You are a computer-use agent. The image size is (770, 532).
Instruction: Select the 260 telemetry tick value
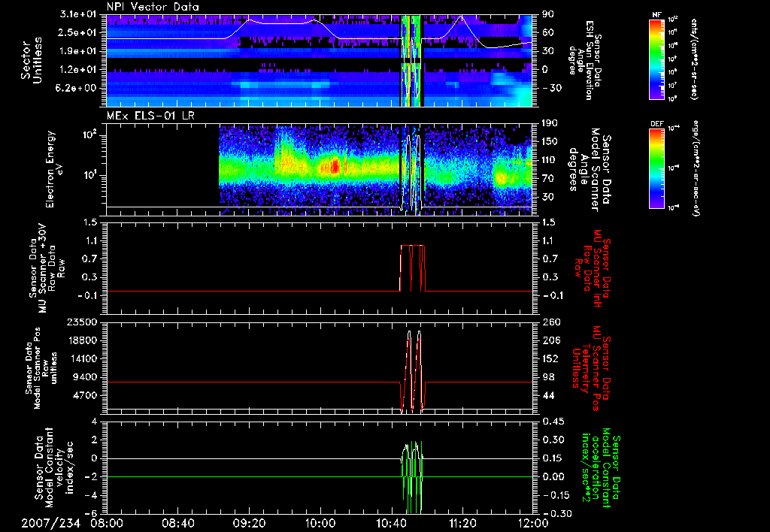(550, 322)
